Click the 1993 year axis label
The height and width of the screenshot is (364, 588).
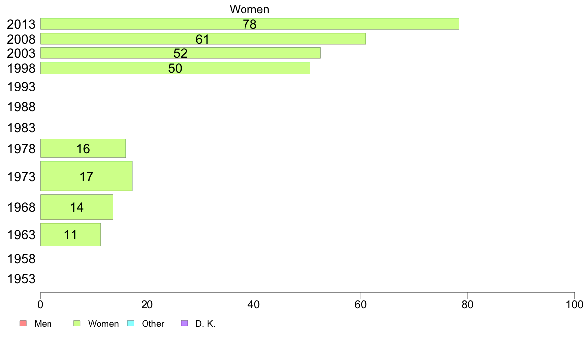coord(21,87)
